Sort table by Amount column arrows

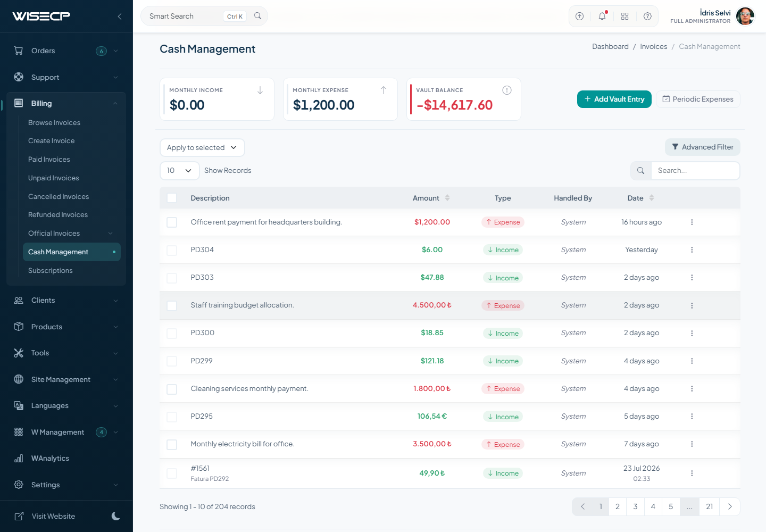coord(447,198)
